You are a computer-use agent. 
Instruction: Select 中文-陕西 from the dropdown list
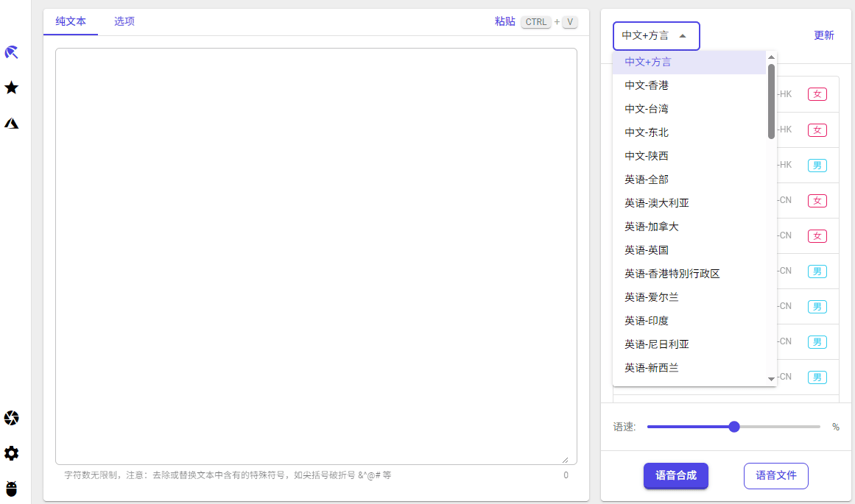[689, 156]
